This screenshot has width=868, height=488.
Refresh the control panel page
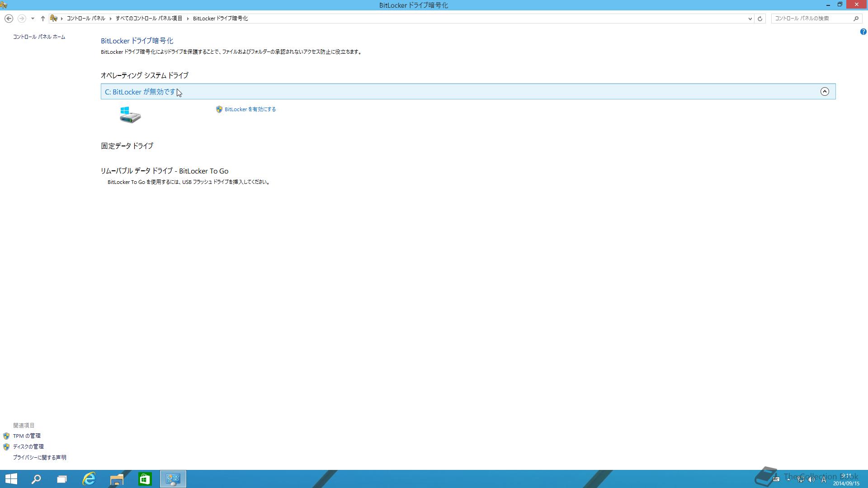click(760, 19)
